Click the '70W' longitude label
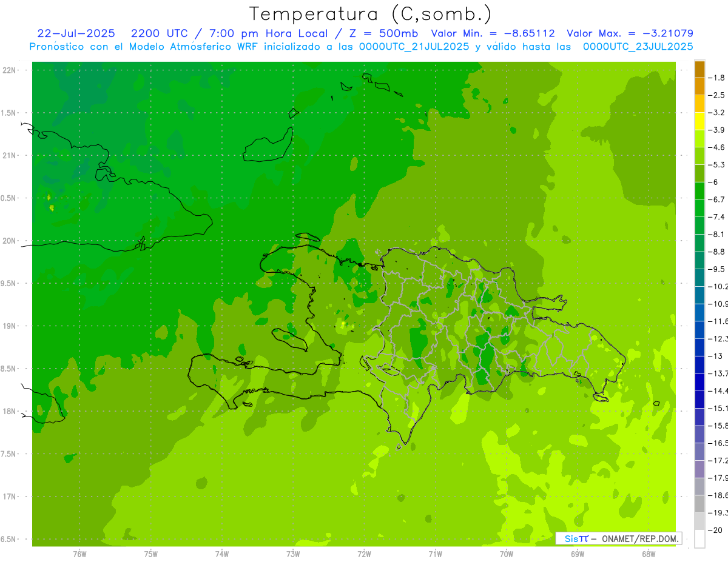Image resolution: width=728 pixels, height=562 pixels. 506,554
